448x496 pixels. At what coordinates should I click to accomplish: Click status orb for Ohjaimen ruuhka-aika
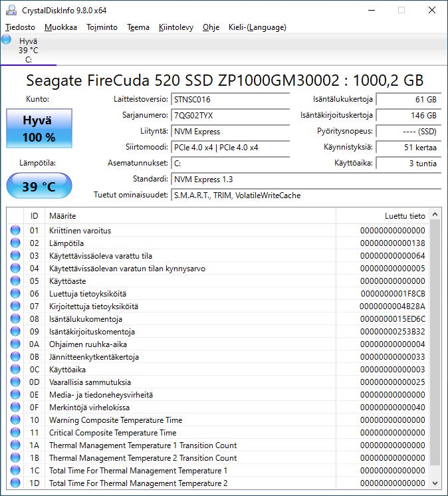click(x=15, y=344)
